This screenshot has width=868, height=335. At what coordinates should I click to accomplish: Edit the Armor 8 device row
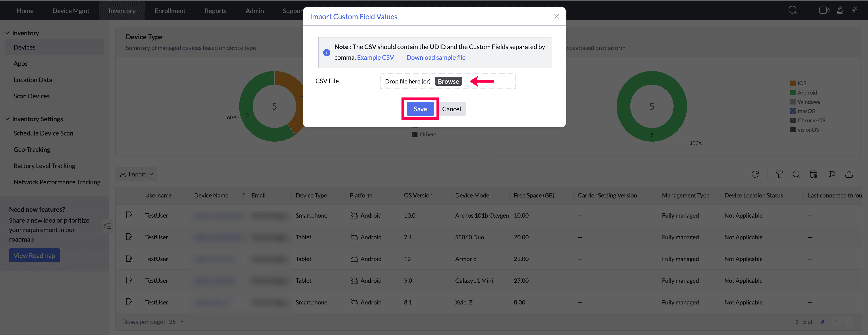129,259
